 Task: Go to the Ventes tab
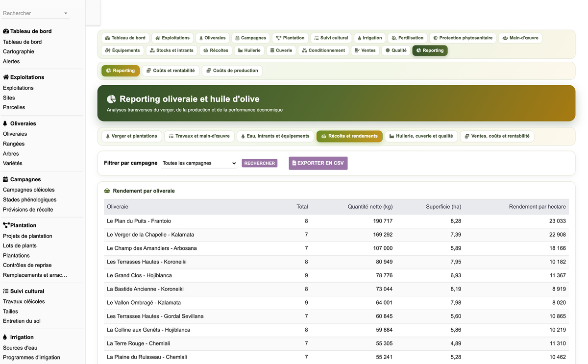click(x=365, y=50)
